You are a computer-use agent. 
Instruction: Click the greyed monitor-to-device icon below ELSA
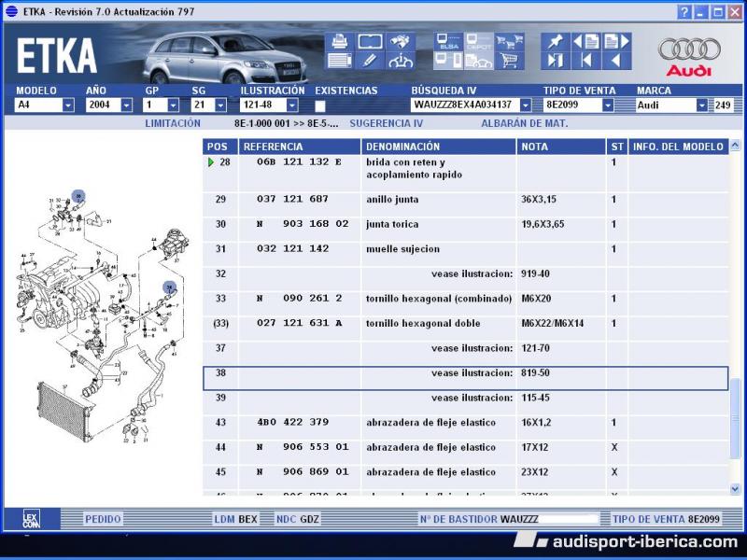448,61
